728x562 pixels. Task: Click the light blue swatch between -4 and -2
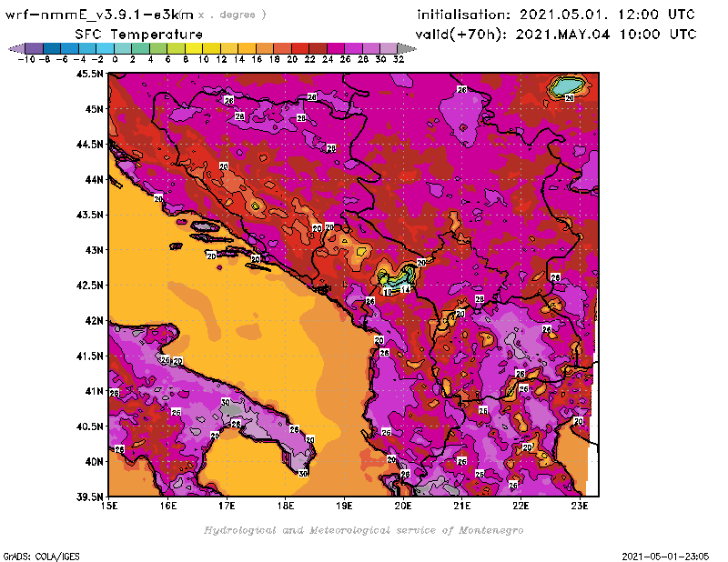pyautogui.click(x=87, y=48)
